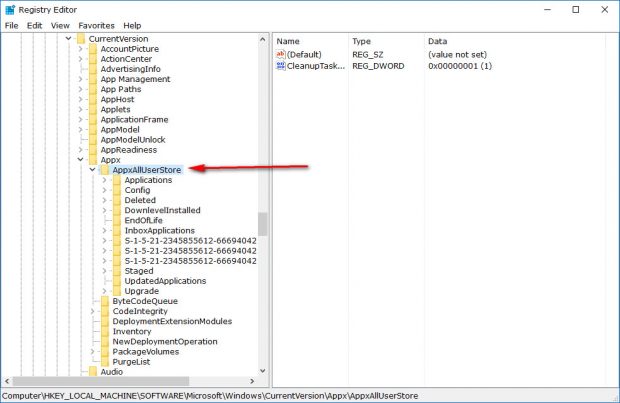Click the (Default) string value icon
This screenshot has height=403, width=620.
click(281, 54)
